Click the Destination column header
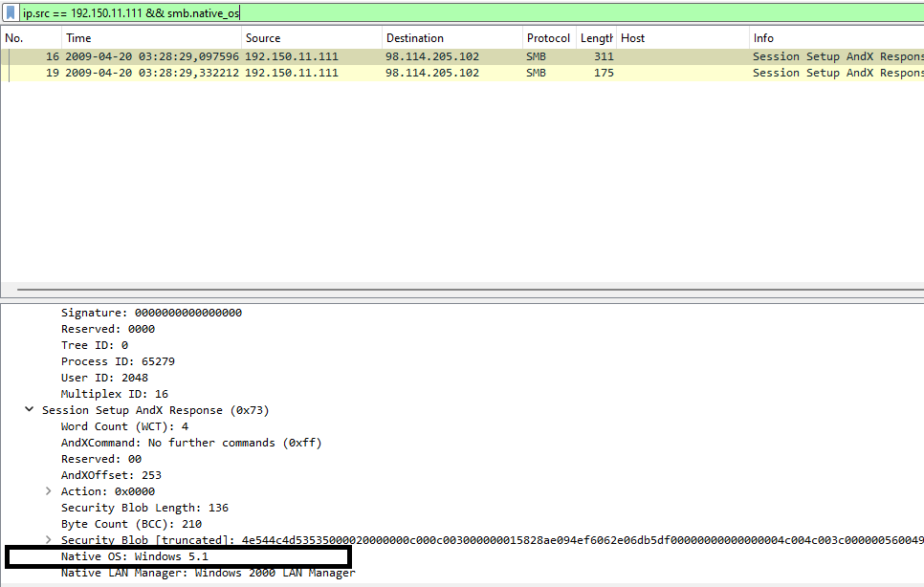This screenshot has height=587, width=924. (414, 38)
